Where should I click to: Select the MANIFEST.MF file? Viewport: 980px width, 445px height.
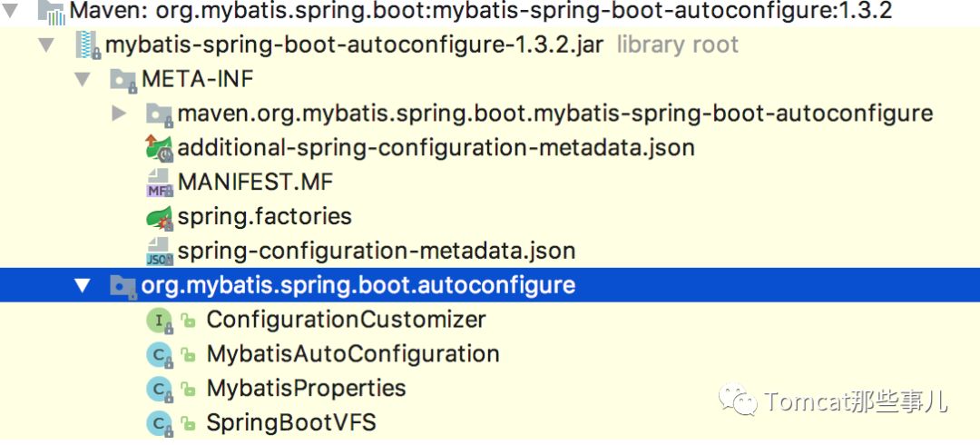click(x=255, y=183)
